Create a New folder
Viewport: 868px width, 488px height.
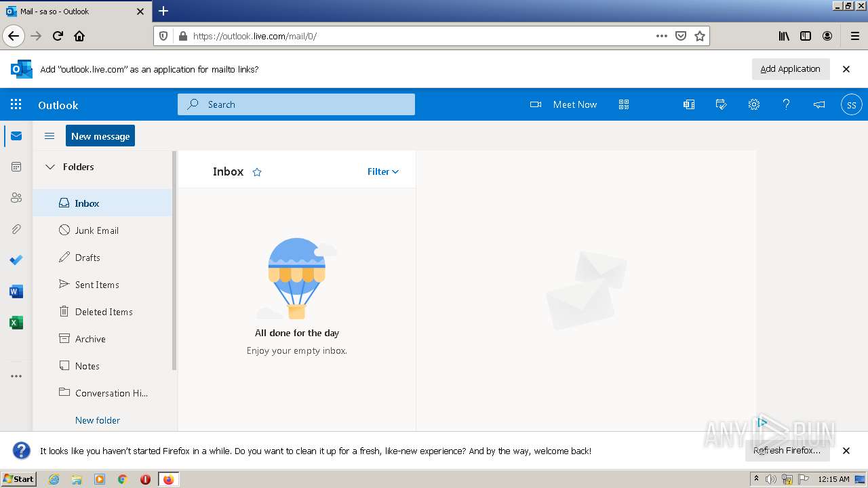click(98, 420)
